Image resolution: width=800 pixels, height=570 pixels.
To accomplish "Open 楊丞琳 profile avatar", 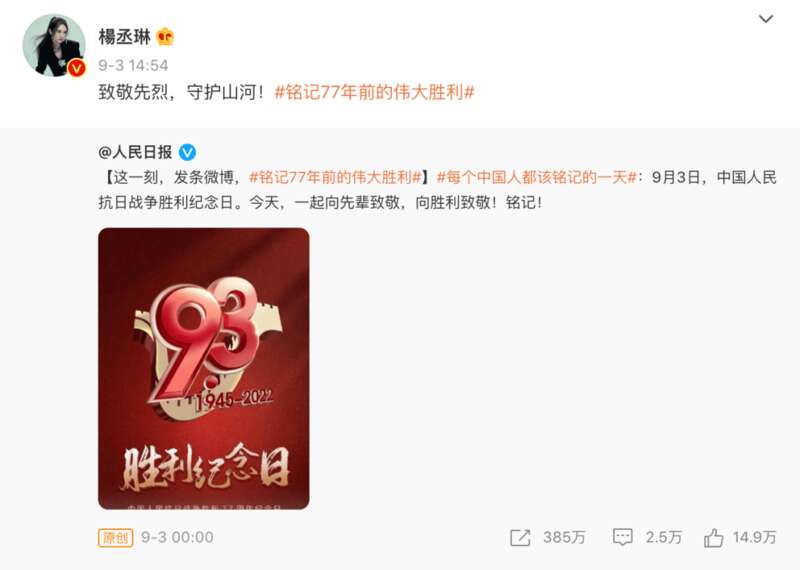I will click(54, 45).
